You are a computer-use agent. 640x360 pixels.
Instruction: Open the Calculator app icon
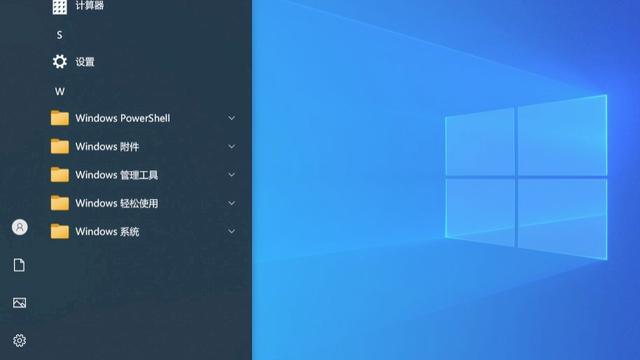[x=60, y=7]
